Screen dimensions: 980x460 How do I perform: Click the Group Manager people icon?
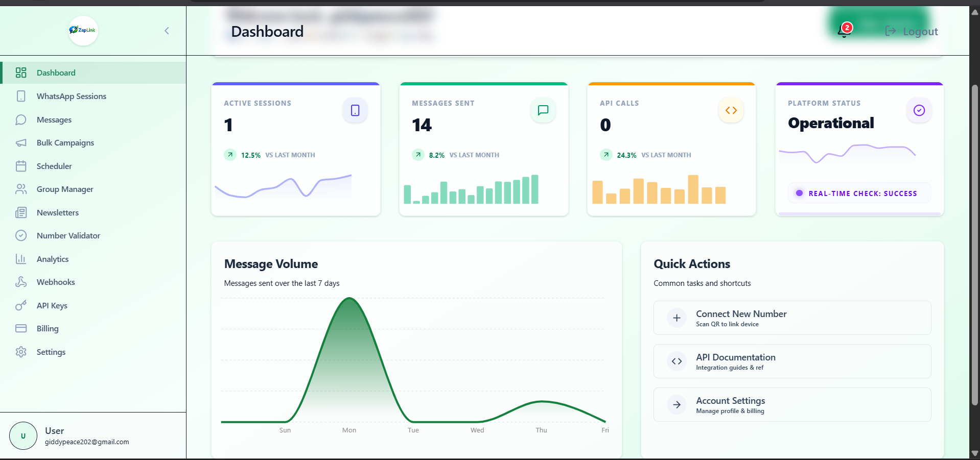(x=21, y=189)
